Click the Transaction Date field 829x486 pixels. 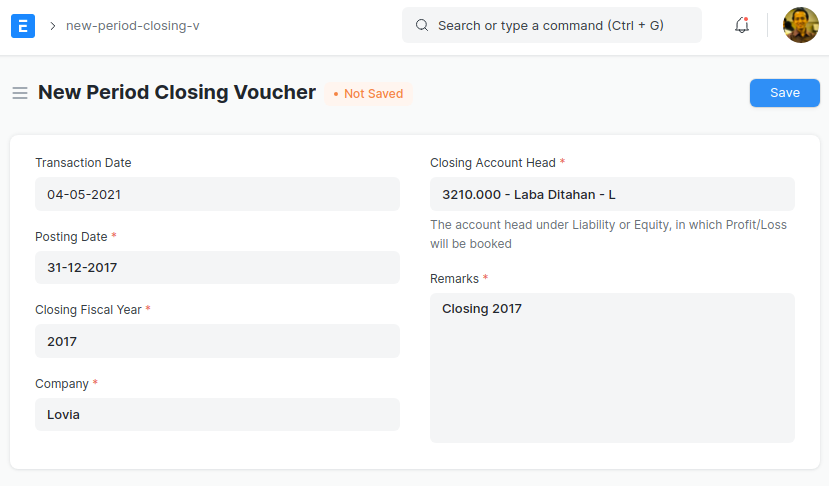click(x=217, y=194)
